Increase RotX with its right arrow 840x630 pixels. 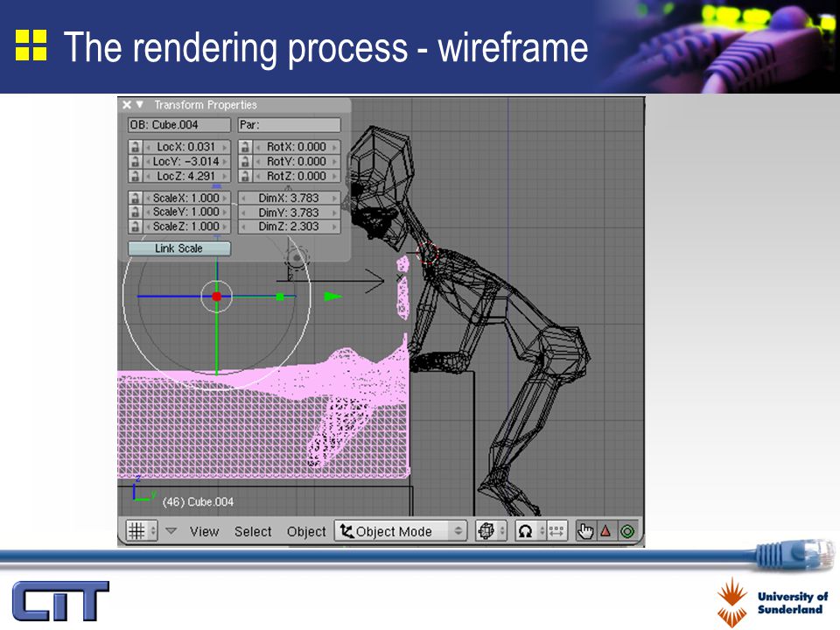click(335, 147)
